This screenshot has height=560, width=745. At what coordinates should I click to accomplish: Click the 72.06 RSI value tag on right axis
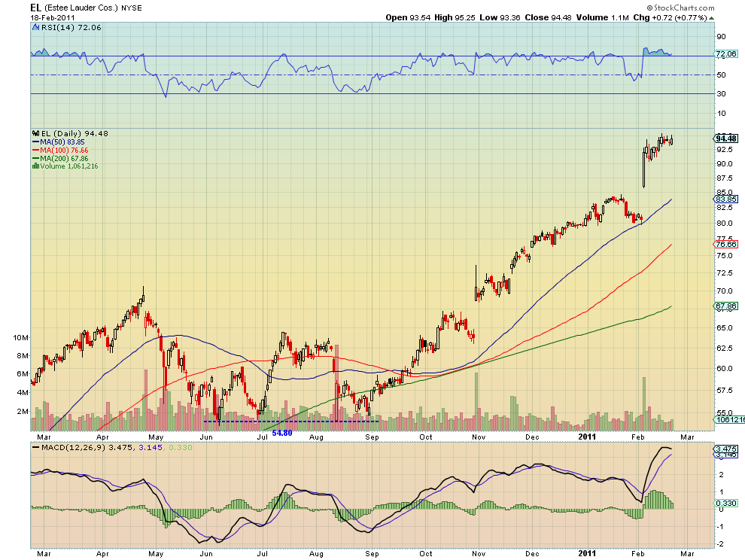coord(726,54)
